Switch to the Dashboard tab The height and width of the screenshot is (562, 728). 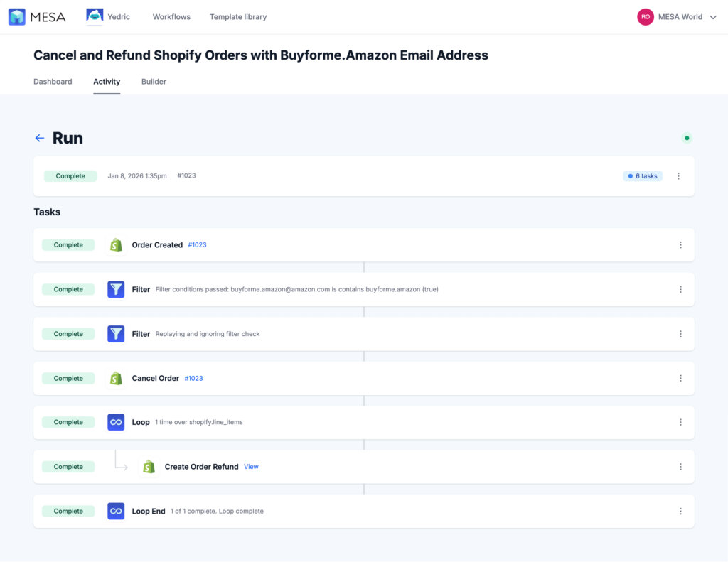click(53, 82)
